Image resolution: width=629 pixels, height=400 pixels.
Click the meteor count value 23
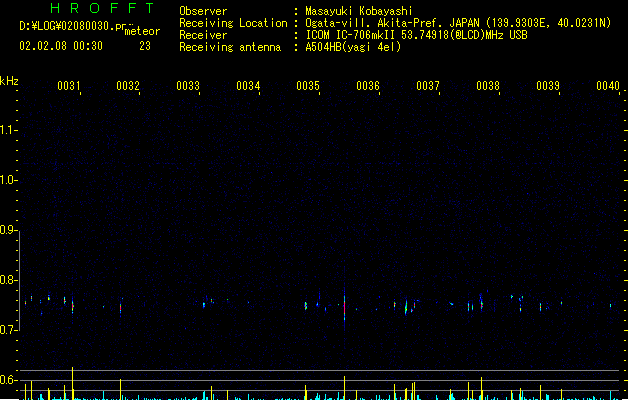145,46
